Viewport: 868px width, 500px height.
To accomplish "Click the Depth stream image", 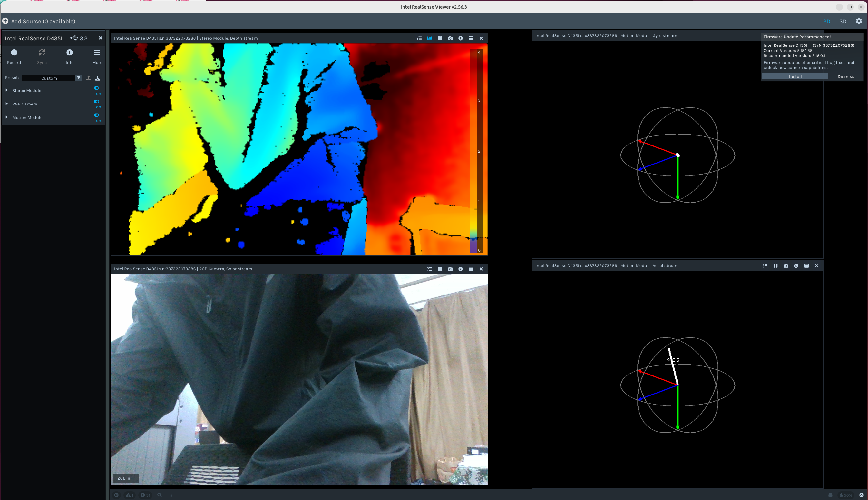I will click(x=299, y=149).
